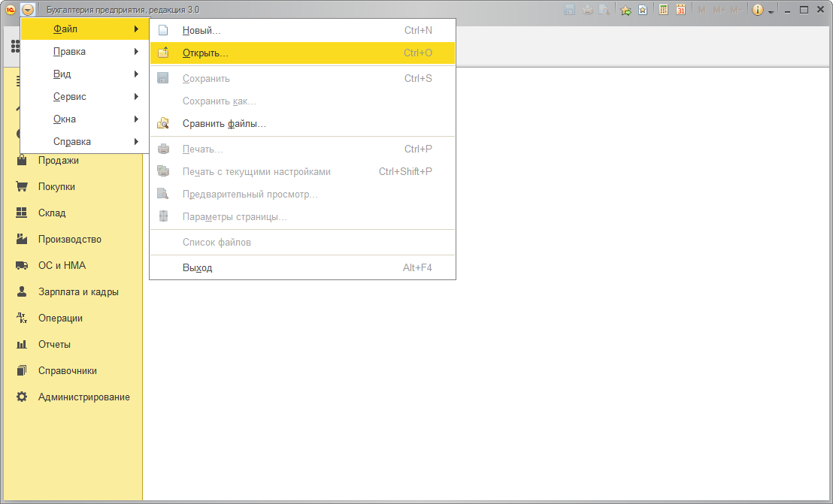This screenshot has width=833, height=504.
Task: Click the ОС и НМА truck icon
Action: (x=22, y=266)
